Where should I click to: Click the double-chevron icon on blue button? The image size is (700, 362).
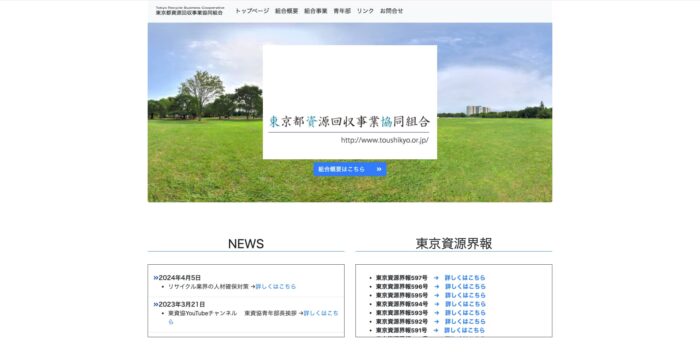(x=379, y=169)
